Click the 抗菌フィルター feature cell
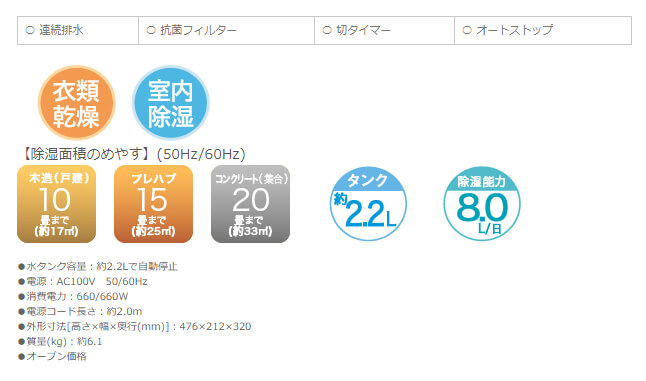The image size is (646, 381). (x=227, y=30)
